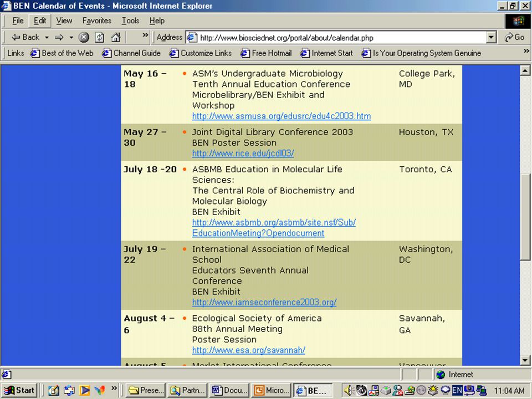
Task: Open Customize Links shortcut
Action: pyautogui.click(x=201, y=53)
